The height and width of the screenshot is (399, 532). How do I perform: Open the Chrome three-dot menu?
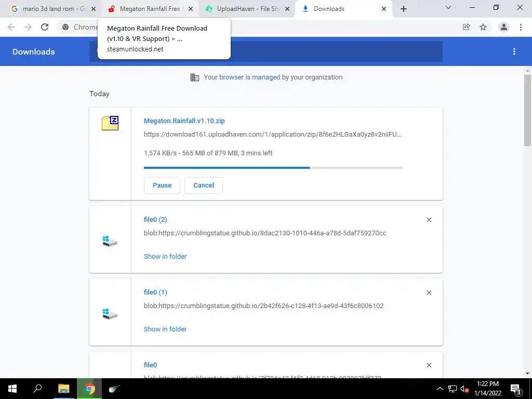(521, 27)
